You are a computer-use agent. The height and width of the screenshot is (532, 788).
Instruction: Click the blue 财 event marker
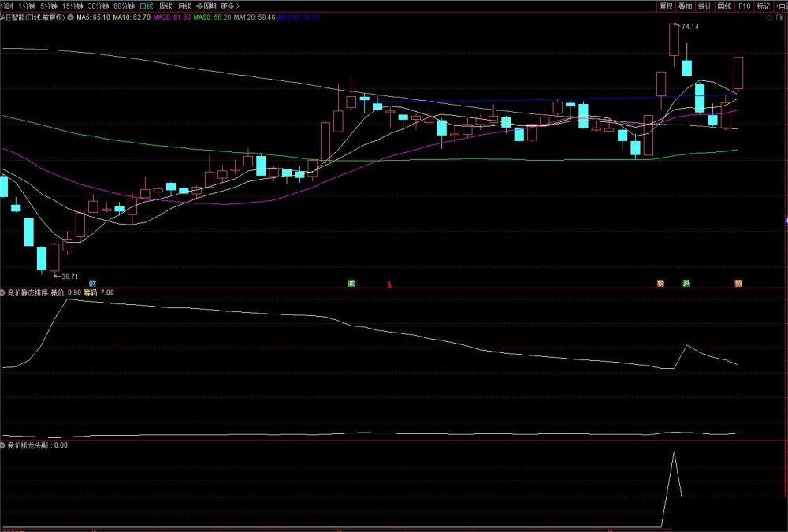92,284
